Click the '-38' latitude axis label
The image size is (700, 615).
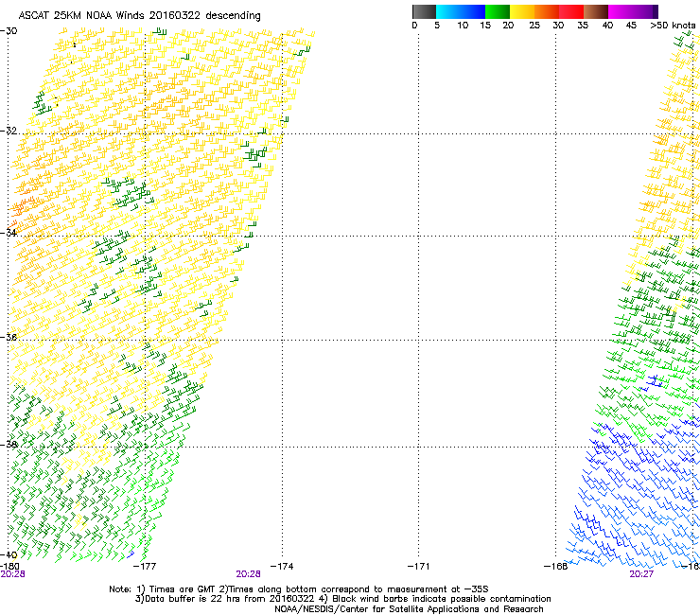(9, 445)
